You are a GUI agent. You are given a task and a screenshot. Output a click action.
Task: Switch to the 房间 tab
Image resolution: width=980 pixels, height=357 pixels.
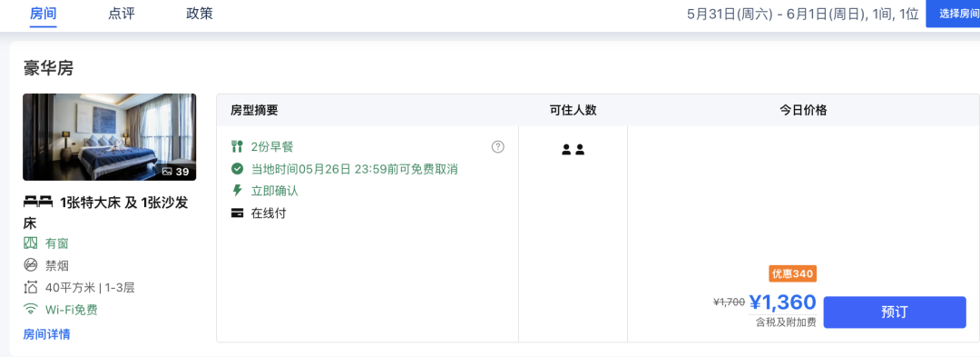pos(44,14)
